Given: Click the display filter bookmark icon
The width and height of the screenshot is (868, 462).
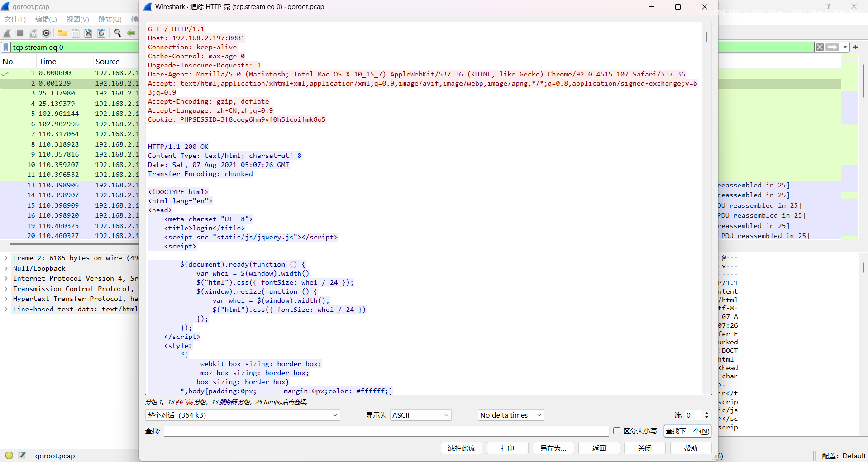Looking at the screenshot, I should (x=6, y=47).
